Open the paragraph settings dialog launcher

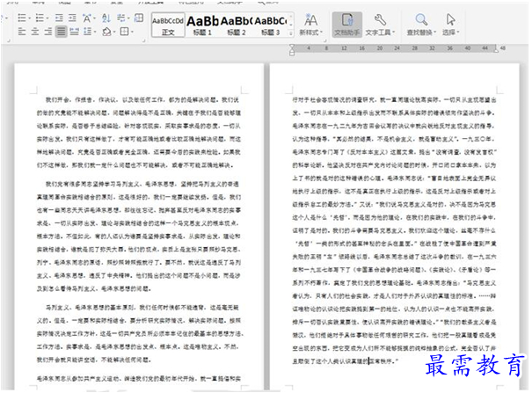coord(144,40)
